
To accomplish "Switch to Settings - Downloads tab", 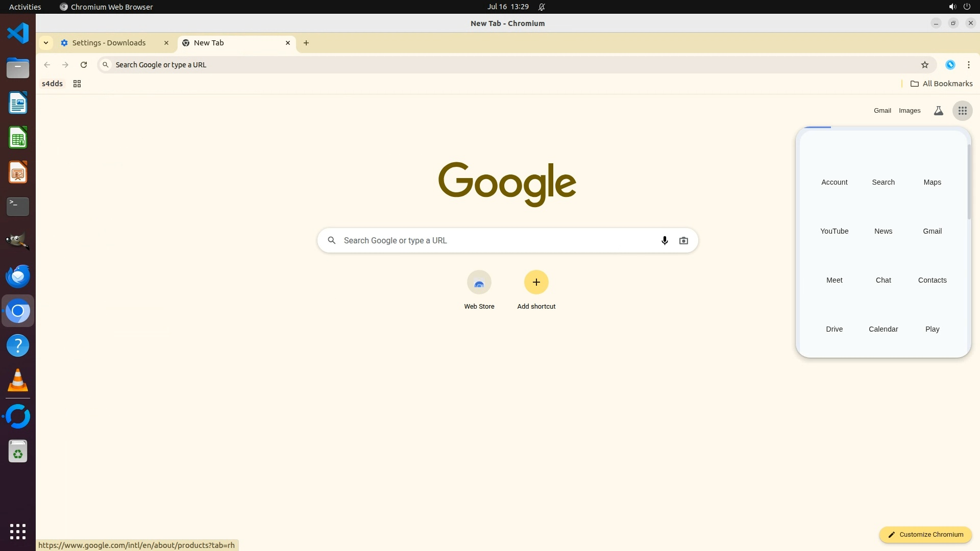I will tap(109, 43).
